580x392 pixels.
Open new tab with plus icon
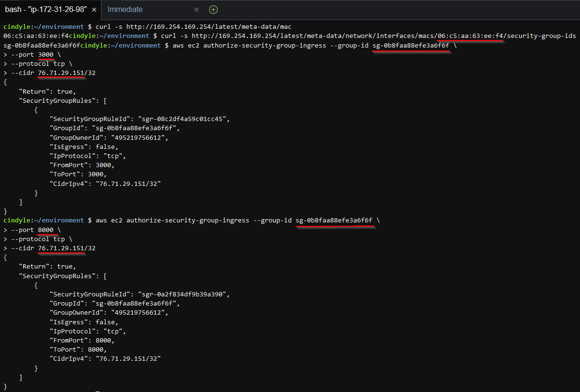click(213, 10)
